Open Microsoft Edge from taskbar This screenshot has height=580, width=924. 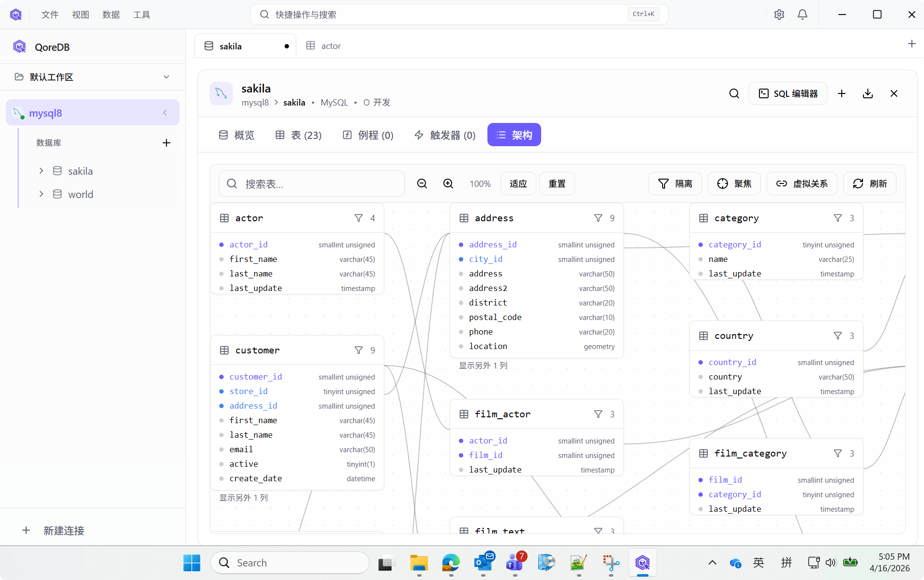pos(451,563)
